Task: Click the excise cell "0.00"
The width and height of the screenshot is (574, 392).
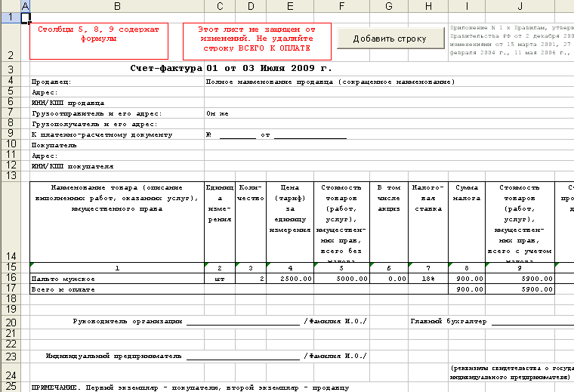Action: (x=389, y=278)
